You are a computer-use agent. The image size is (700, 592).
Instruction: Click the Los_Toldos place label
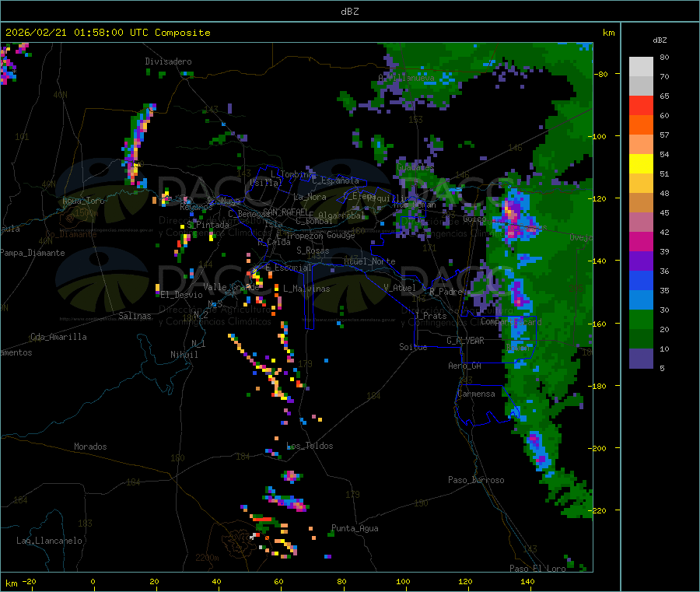point(310,446)
